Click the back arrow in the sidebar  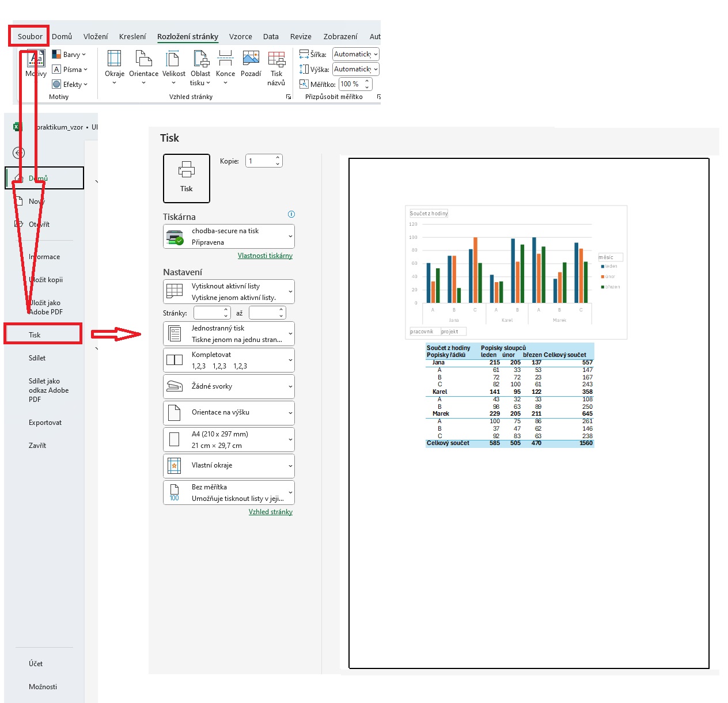(19, 153)
